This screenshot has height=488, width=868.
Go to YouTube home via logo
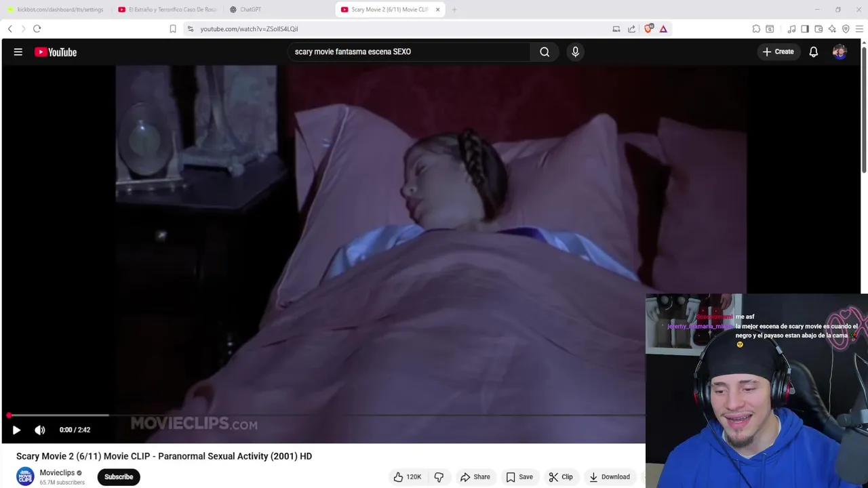(x=56, y=52)
